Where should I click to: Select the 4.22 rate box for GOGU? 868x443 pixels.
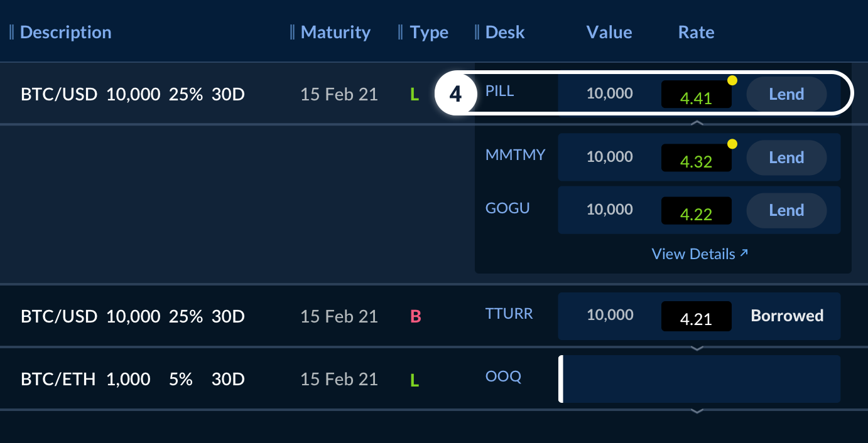pyautogui.click(x=696, y=211)
